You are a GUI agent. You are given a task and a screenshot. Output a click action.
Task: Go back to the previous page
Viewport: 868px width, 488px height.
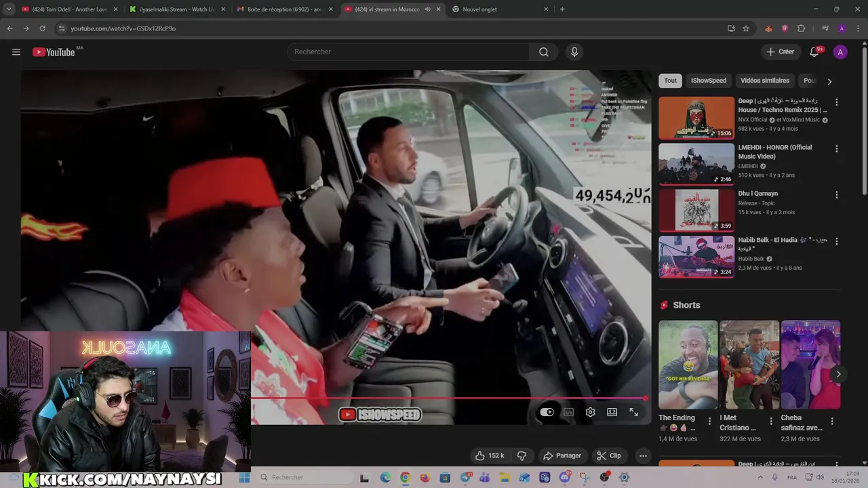click(9, 28)
